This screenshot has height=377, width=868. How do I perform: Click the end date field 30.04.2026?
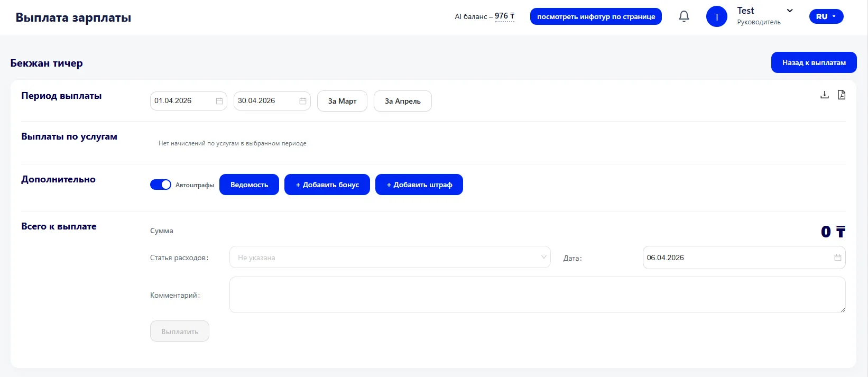click(272, 100)
